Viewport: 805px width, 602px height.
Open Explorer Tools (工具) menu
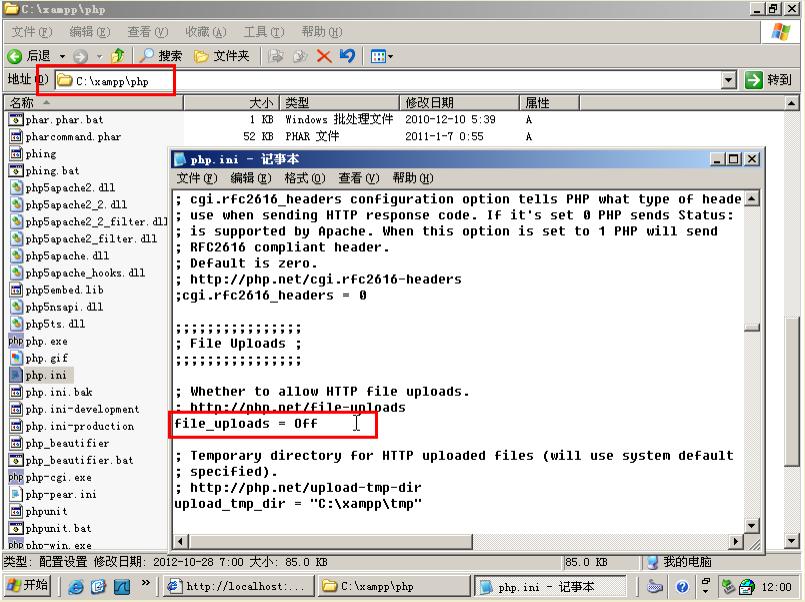point(264,32)
